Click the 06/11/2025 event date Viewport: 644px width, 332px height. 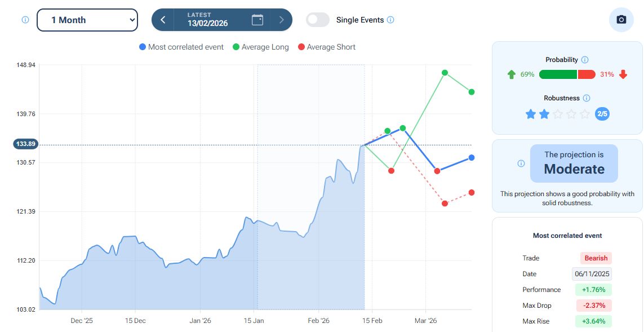click(x=592, y=274)
